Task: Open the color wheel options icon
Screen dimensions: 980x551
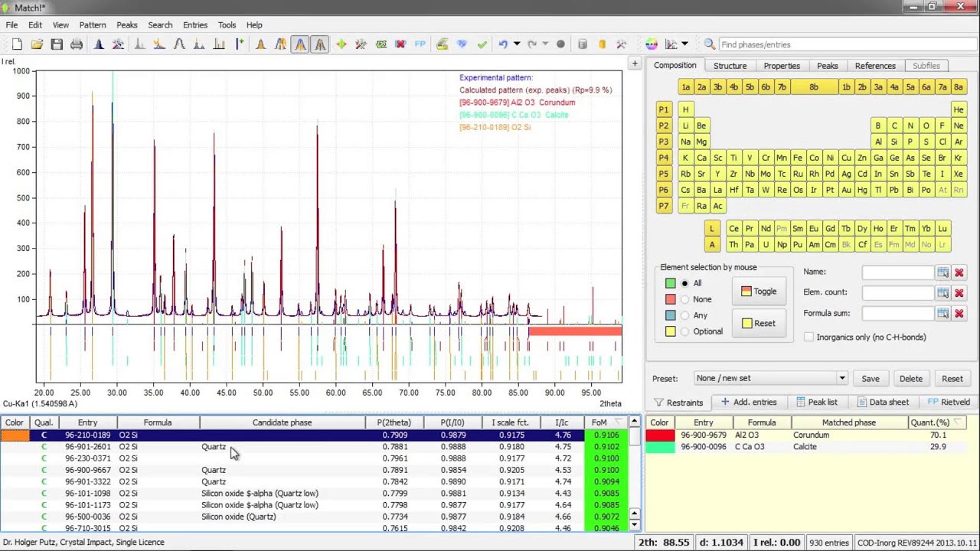Action: 652,44
